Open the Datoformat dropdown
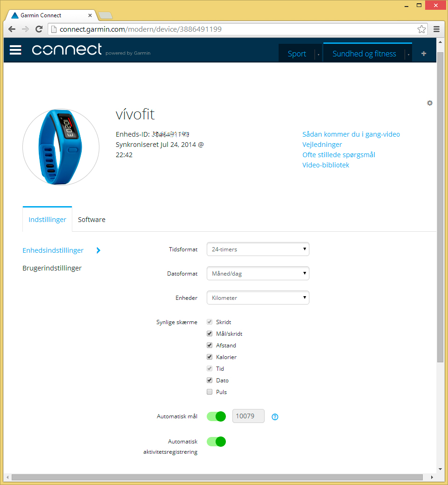The width and height of the screenshot is (448, 485). pyautogui.click(x=258, y=273)
